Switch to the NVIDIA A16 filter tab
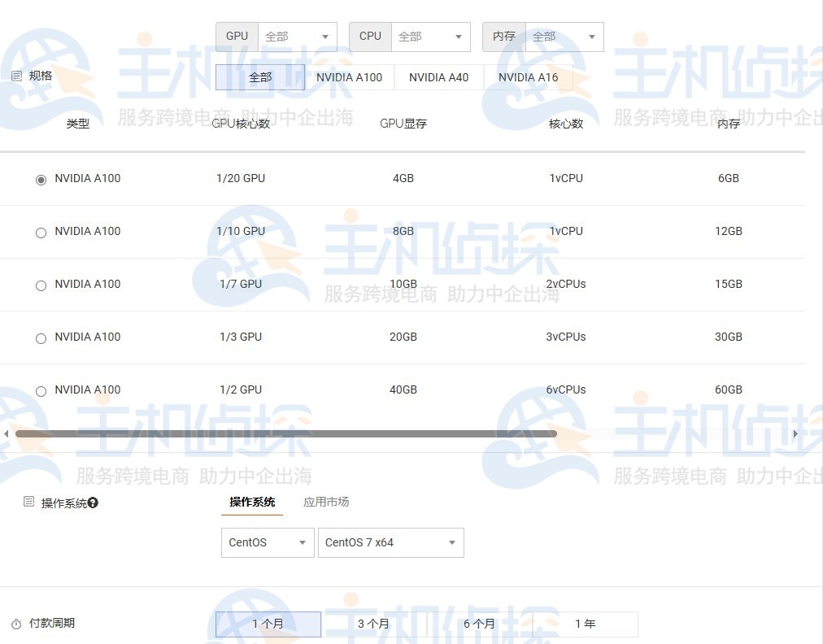 [529, 77]
